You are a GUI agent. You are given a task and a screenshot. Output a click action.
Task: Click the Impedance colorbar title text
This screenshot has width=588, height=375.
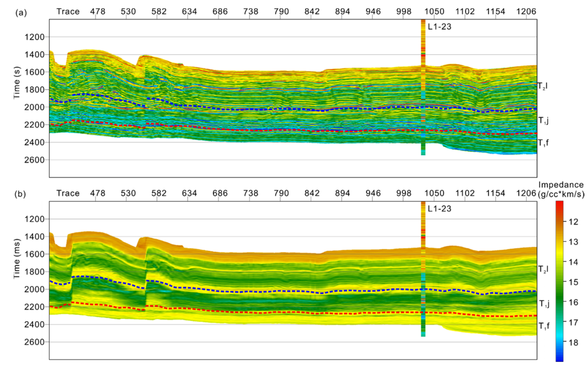561,185
